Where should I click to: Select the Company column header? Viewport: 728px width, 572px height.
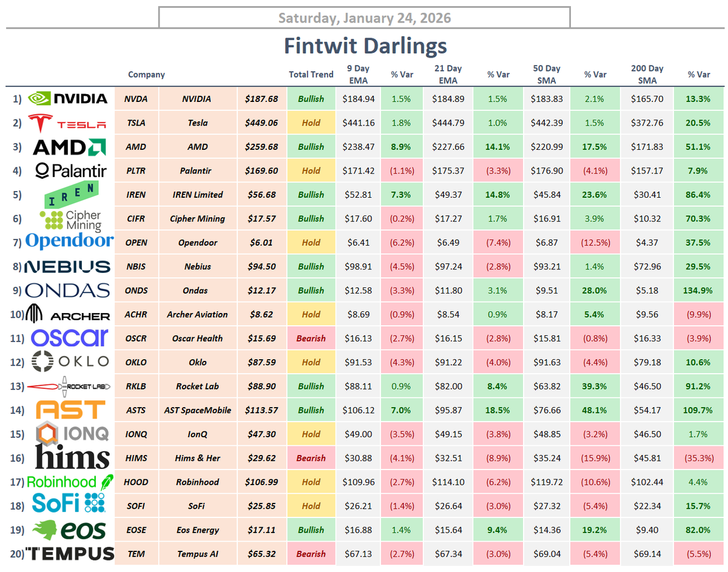pos(146,74)
